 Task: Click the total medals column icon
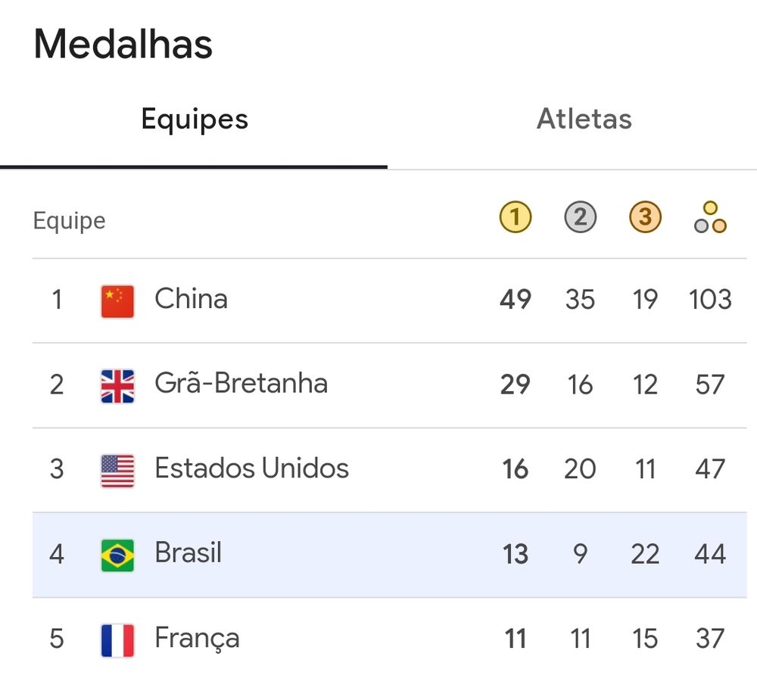pyautogui.click(x=710, y=218)
